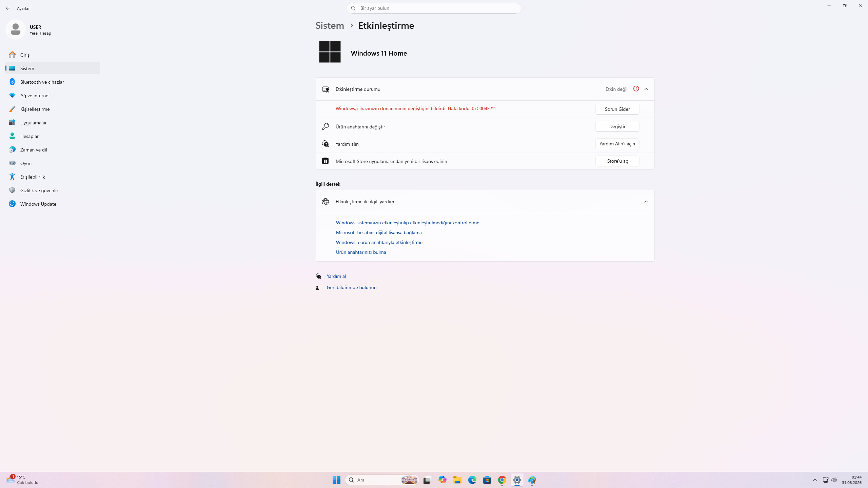Click the Microsoft Store new license label
This screenshot has height=488, width=868.
pyautogui.click(x=391, y=161)
